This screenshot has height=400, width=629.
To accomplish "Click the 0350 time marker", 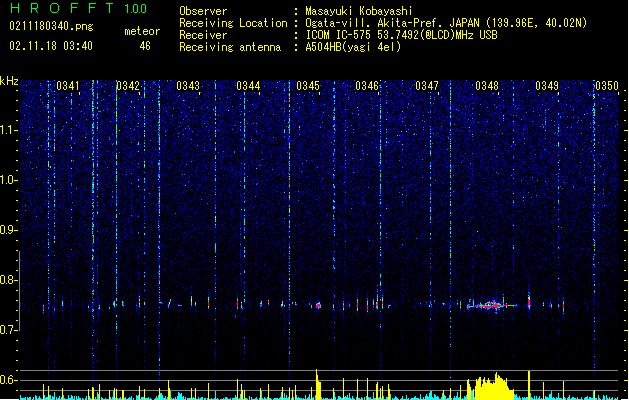I will click(x=607, y=86).
